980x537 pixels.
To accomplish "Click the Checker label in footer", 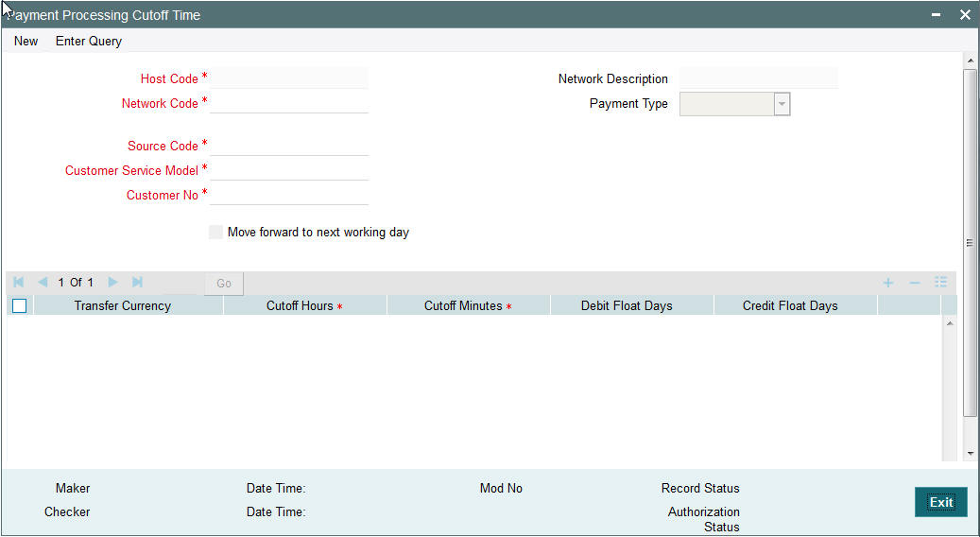I will click(67, 512).
